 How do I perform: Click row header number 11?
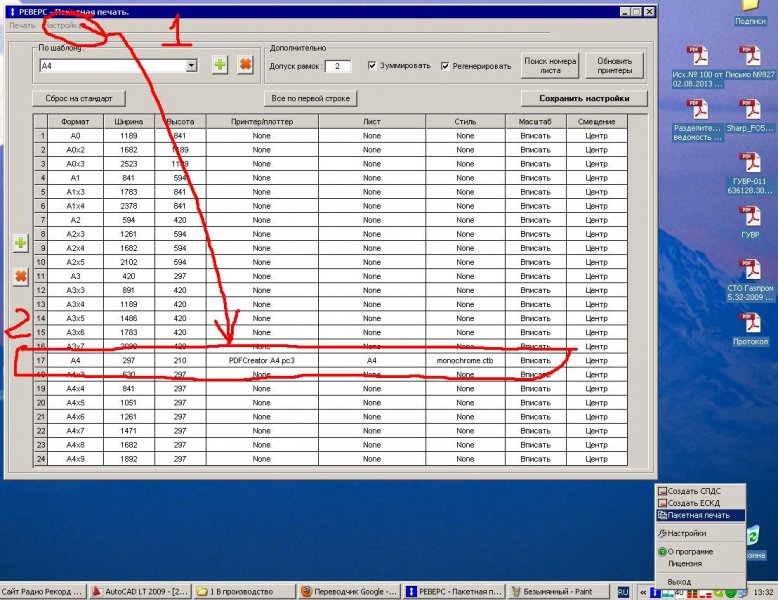pos(41,276)
